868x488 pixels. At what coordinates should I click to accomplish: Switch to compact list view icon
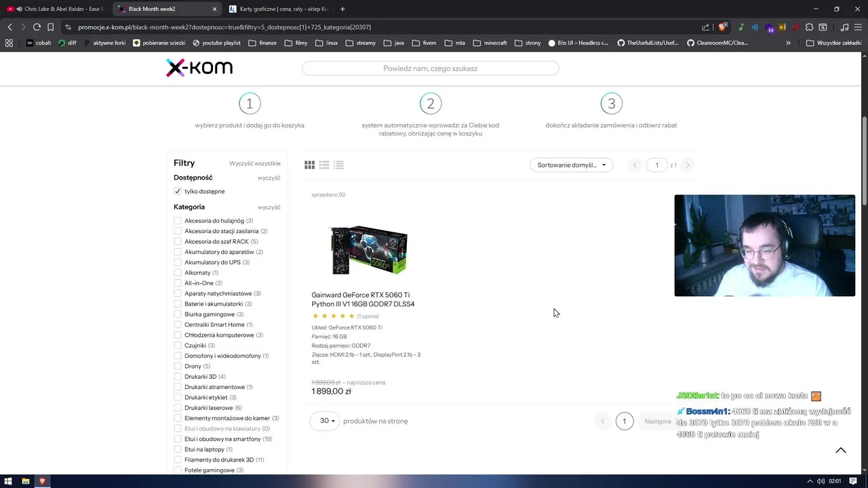click(x=338, y=165)
